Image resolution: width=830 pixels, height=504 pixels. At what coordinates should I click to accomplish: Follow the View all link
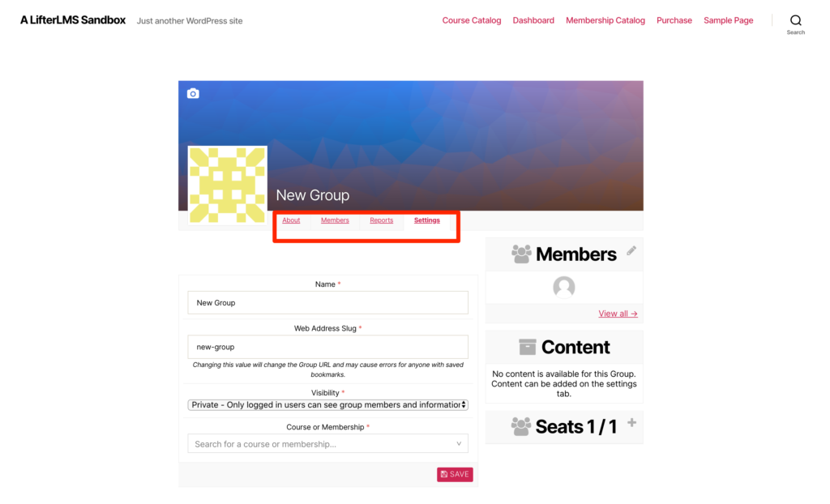click(x=618, y=314)
